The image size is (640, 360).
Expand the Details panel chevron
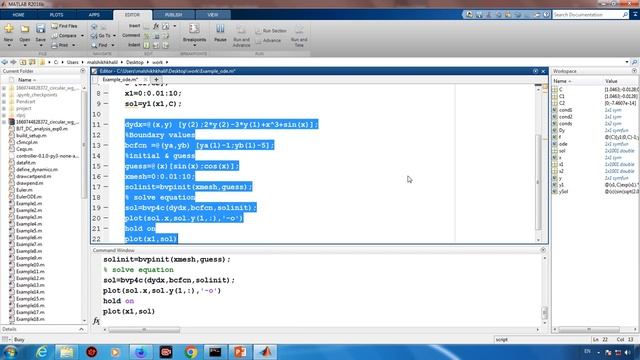[x=81, y=329]
